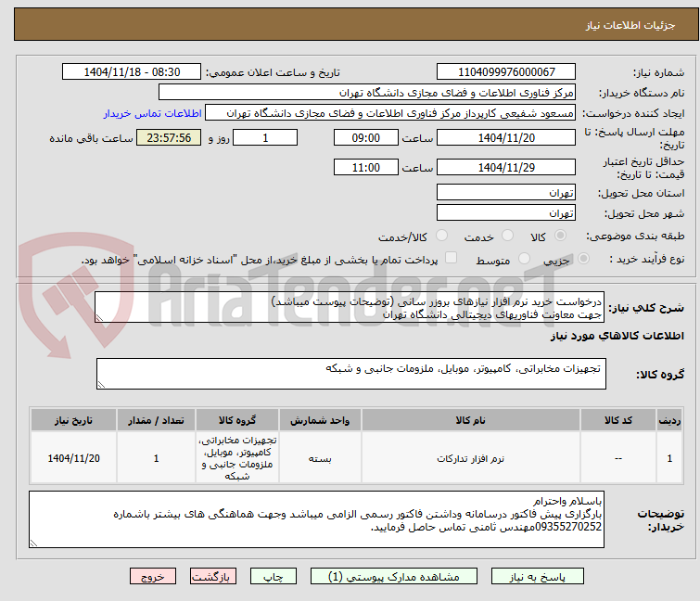
Task: Click the table date cell 1404/11/20
Action: pyautogui.click(x=73, y=458)
